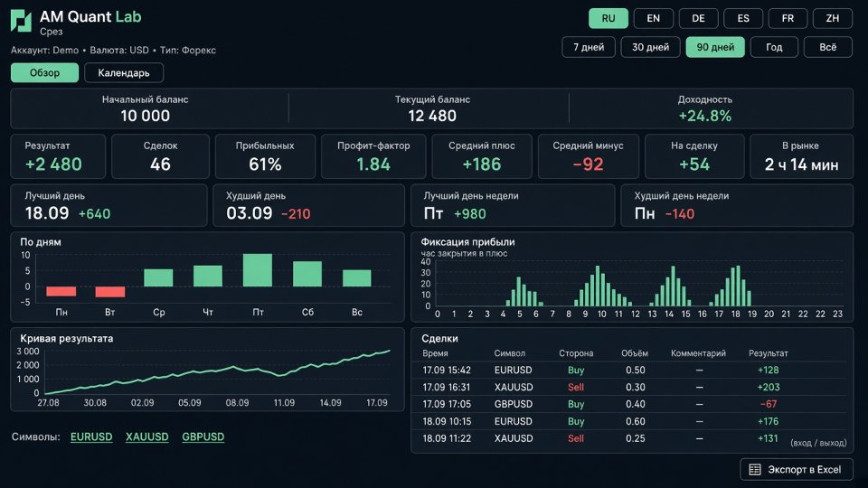Click the Профит-фактор value 1.84

pos(373,164)
